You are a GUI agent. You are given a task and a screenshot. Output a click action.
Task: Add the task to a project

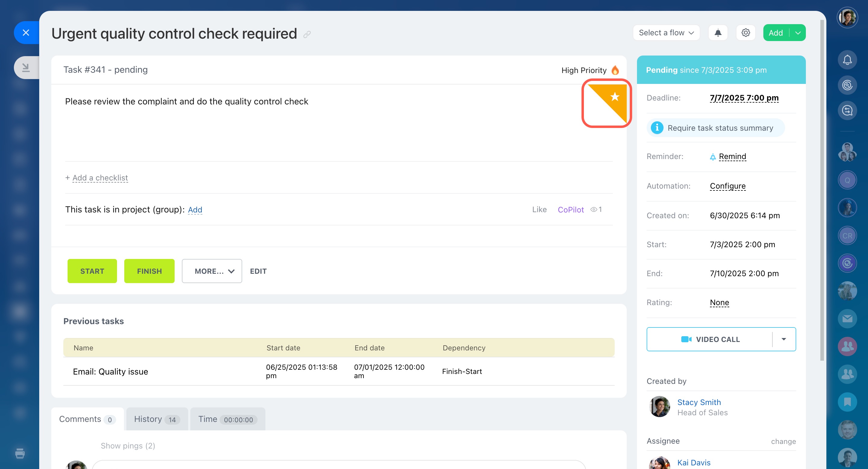[195, 210]
